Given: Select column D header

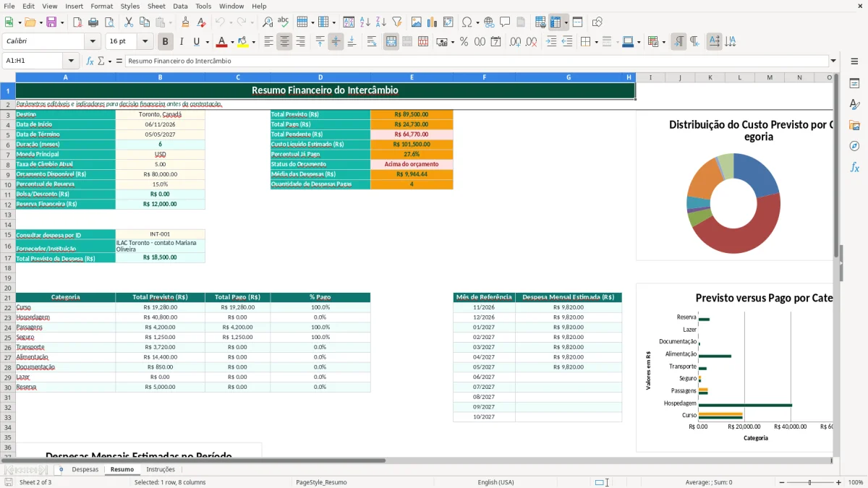Looking at the screenshot, I should [320, 77].
